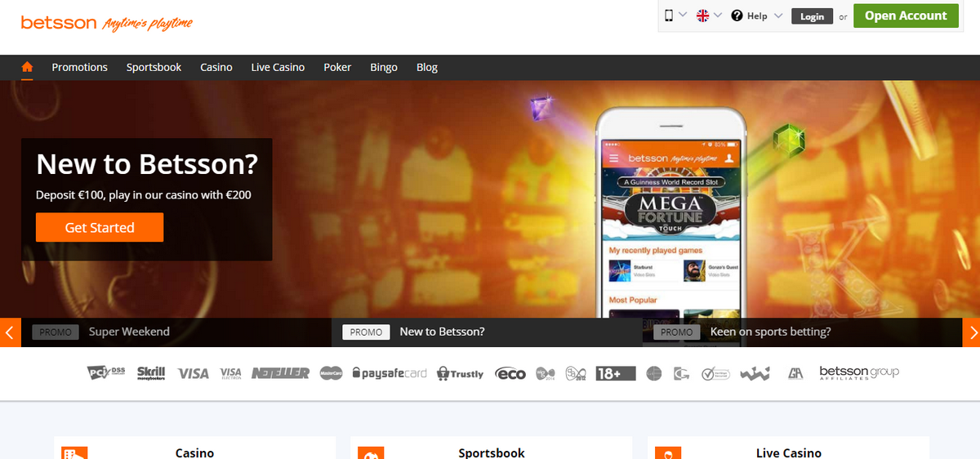The height and width of the screenshot is (459, 980).
Task: Click the 18+ age restriction badge
Action: 616,372
